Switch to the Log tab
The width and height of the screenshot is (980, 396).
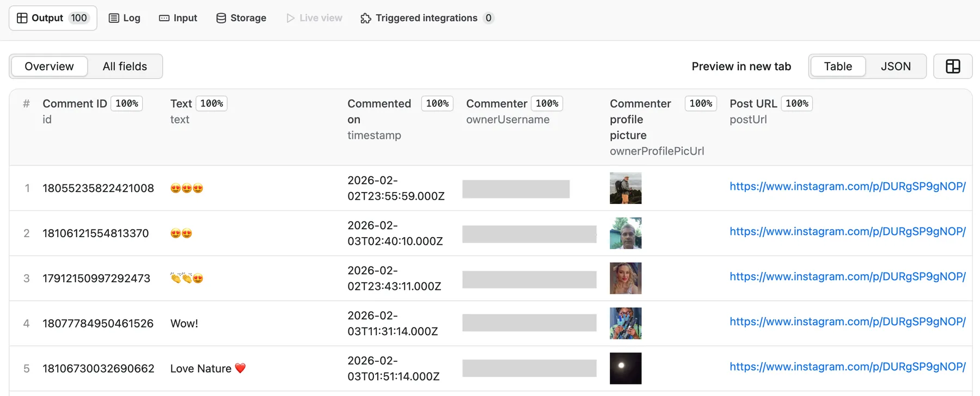125,18
